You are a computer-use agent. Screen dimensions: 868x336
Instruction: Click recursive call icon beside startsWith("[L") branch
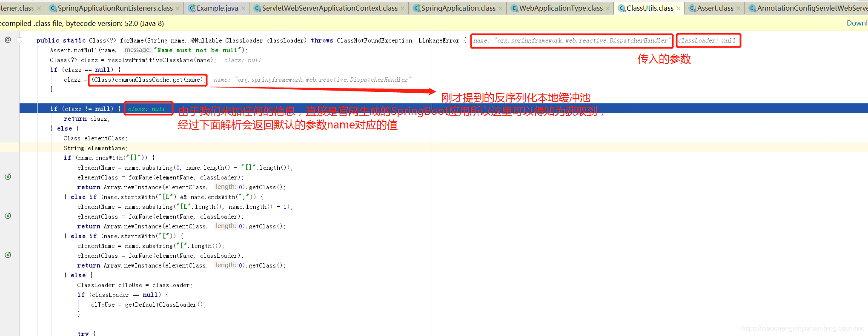pyautogui.click(x=8, y=216)
